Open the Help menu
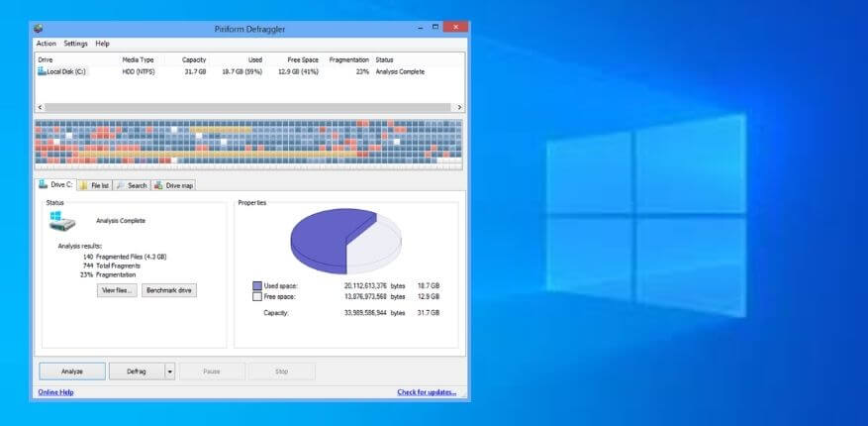The width and height of the screenshot is (868, 426). [103, 44]
